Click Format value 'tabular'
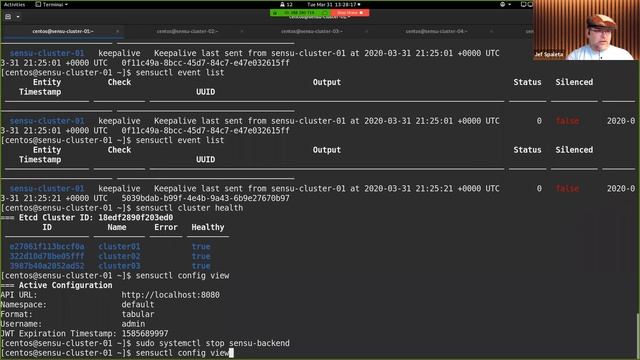This screenshot has height=360, width=640. click(x=138, y=314)
